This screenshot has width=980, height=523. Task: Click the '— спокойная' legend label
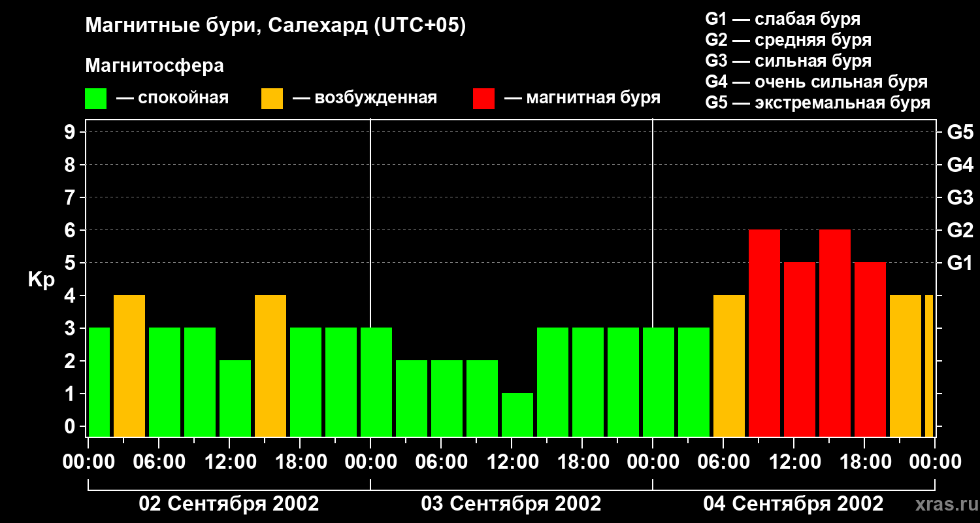(x=172, y=98)
